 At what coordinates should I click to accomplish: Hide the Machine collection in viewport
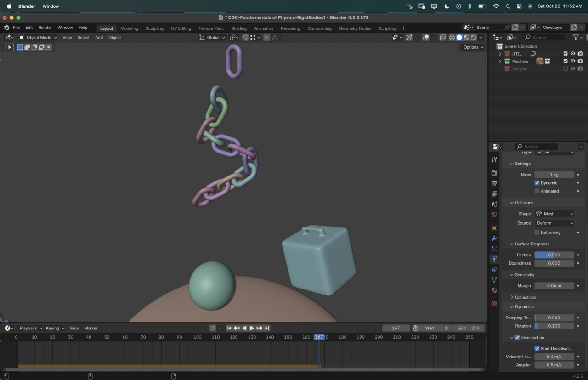[573, 61]
